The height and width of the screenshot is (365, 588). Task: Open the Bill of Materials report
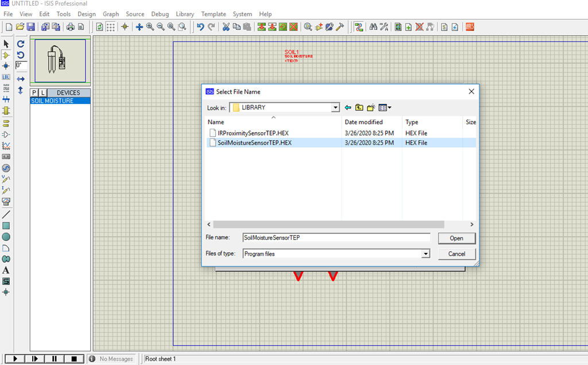pyautogui.click(x=444, y=26)
